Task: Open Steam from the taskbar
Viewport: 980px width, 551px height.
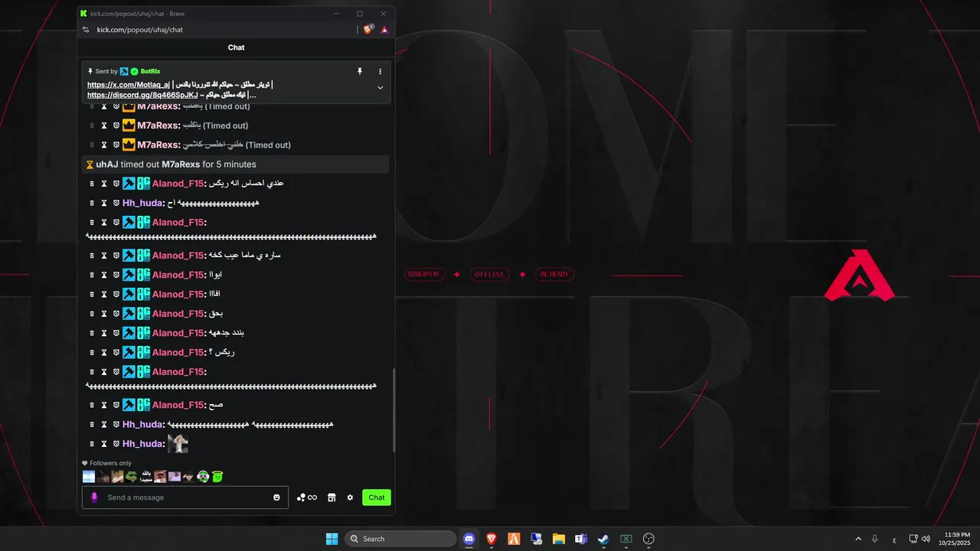Action: click(x=603, y=539)
